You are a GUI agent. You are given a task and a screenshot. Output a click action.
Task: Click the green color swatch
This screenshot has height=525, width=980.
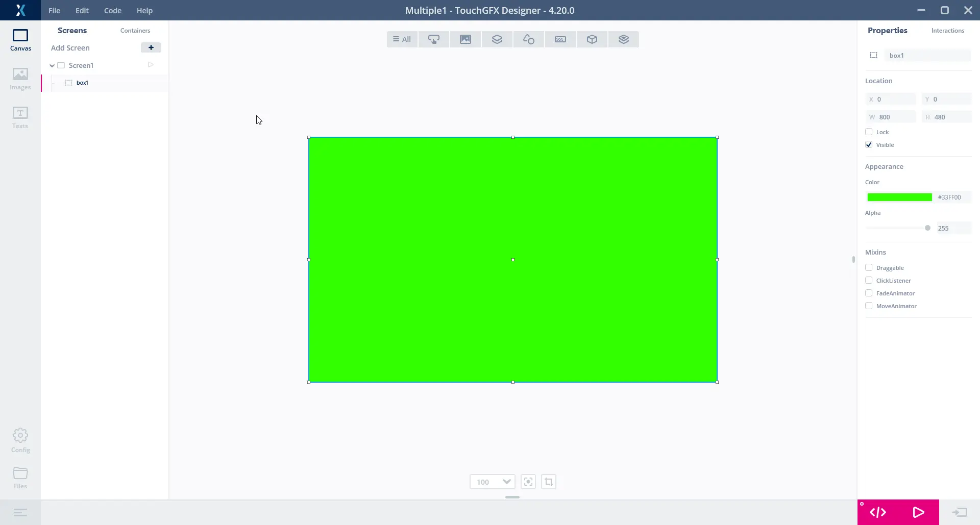click(899, 197)
